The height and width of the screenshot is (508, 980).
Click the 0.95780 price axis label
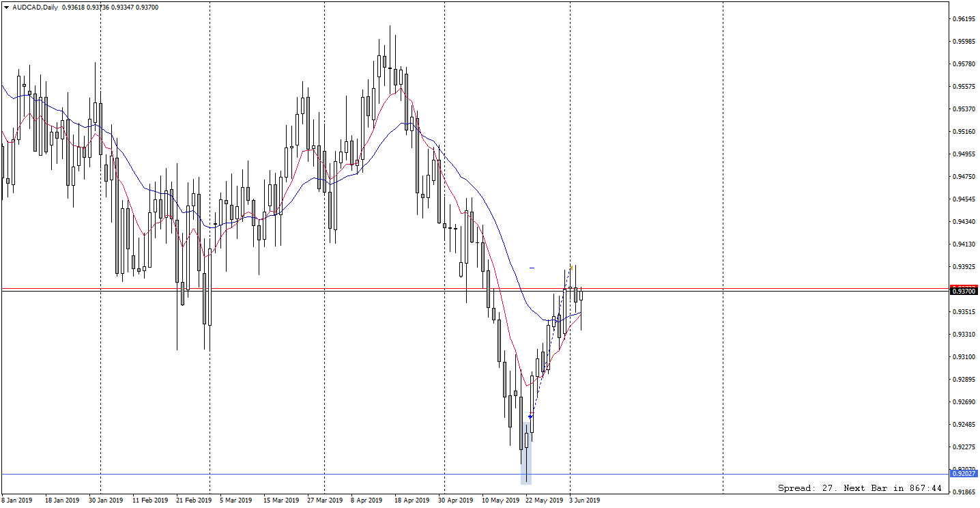[x=964, y=63]
